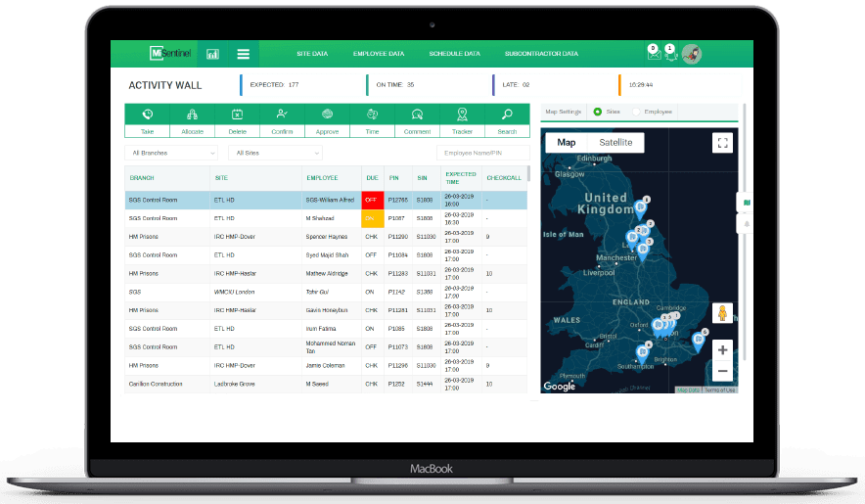Select the Employee radio option

click(636, 112)
